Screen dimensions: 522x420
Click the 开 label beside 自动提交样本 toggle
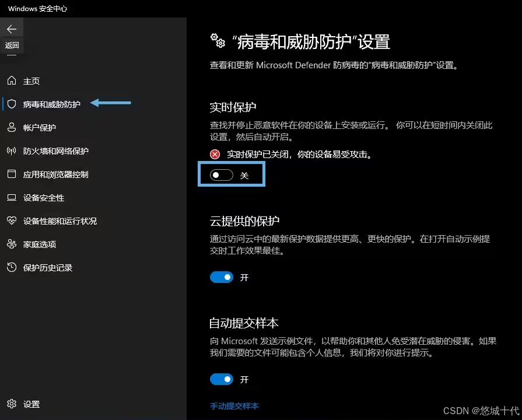point(244,379)
